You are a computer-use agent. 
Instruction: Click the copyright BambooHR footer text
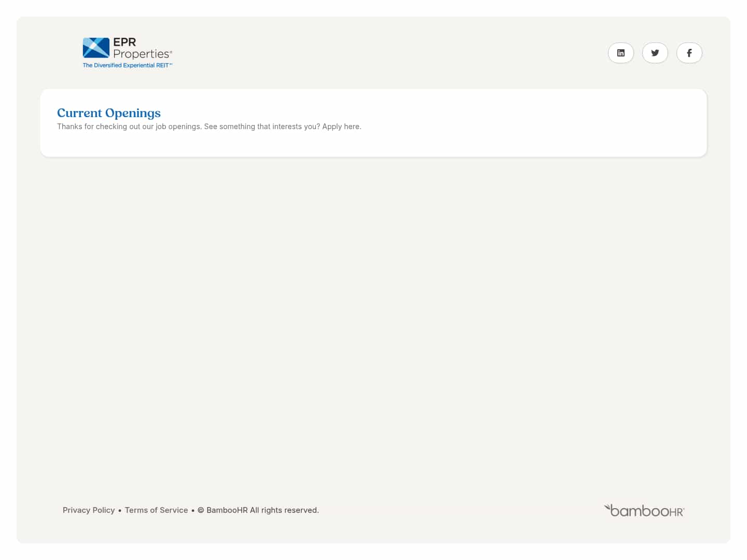coord(258,510)
